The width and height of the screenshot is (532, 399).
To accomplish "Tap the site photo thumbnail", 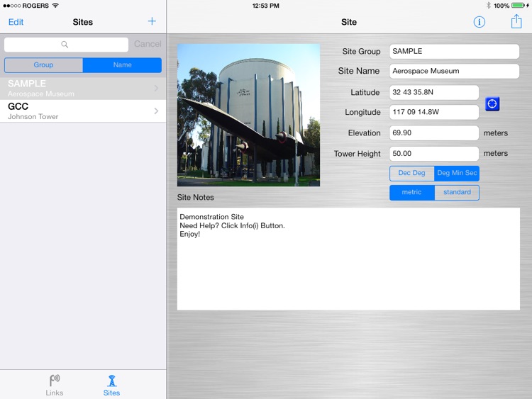I will coord(248,115).
